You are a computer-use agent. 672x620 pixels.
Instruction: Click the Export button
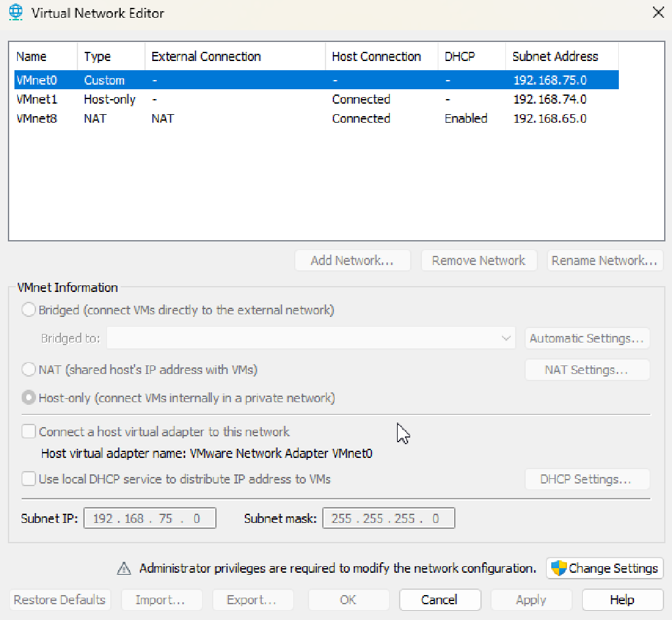tap(253, 599)
